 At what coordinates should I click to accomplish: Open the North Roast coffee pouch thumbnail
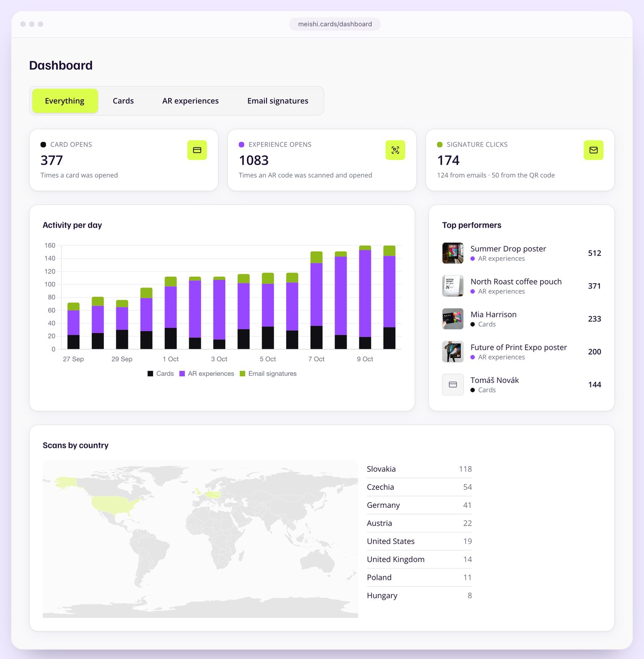point(453,286)
